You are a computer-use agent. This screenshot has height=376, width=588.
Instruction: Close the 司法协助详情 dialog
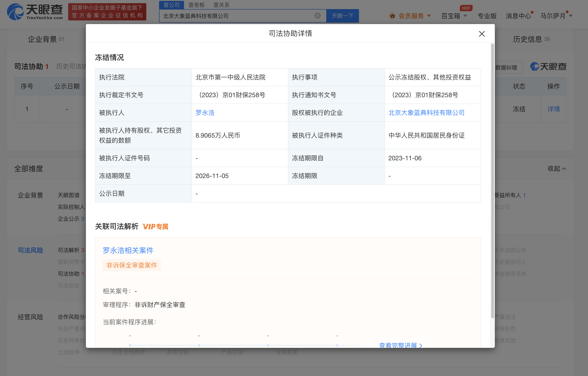click(481, 34)
